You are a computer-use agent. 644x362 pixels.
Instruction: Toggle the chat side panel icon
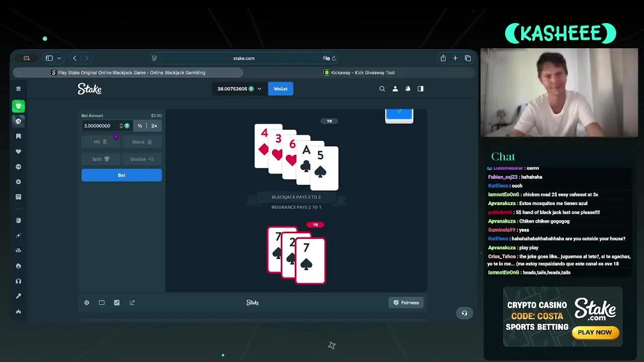421,89
